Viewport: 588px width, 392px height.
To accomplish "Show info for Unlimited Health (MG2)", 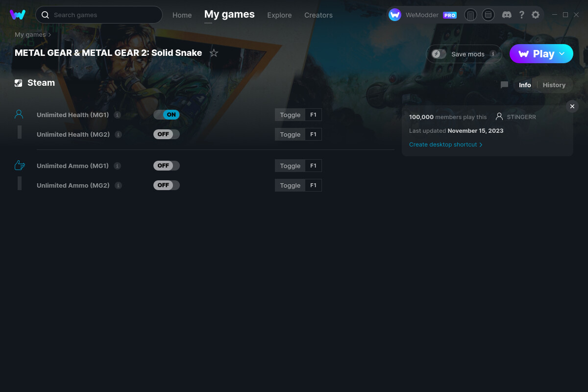I will tap(119, 134).
